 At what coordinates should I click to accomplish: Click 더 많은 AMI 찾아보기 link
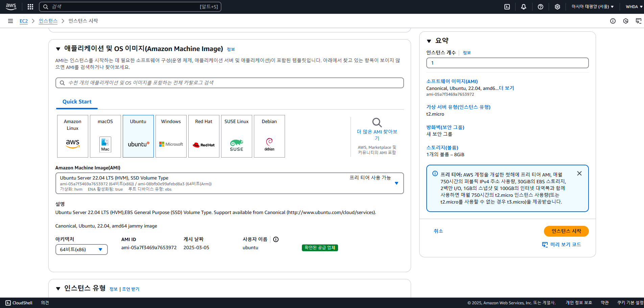click(x=377, y=135)
